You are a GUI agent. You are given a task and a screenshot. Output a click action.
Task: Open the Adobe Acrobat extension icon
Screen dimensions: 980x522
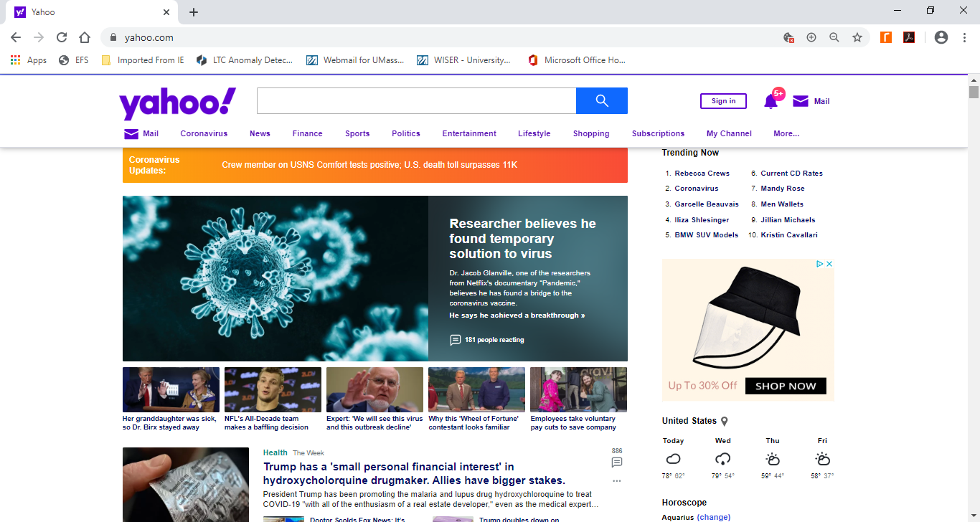coord(909,37)
